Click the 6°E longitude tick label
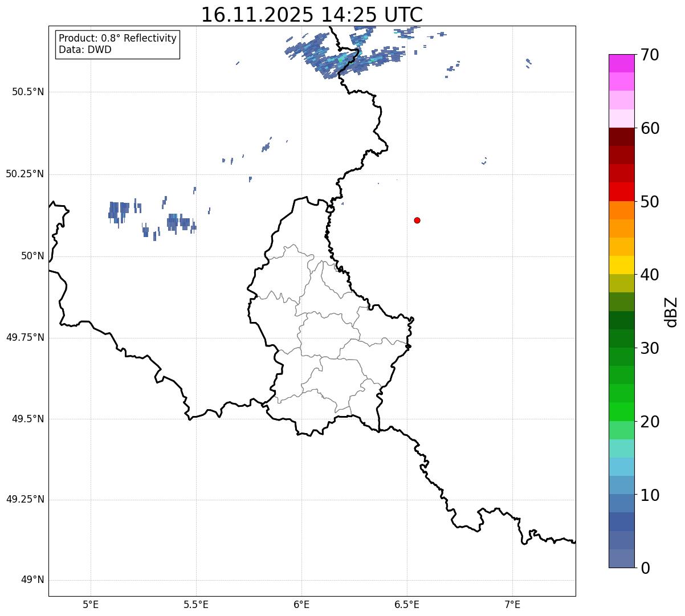685x616 pixels. [x=301, y=604]
